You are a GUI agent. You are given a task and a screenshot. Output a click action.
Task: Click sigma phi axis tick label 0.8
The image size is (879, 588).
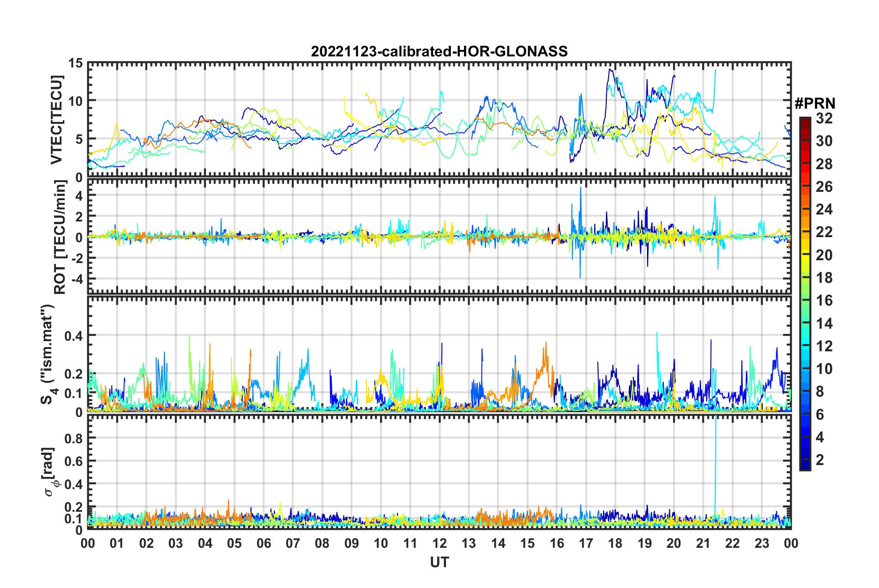[x=74, y=438]
